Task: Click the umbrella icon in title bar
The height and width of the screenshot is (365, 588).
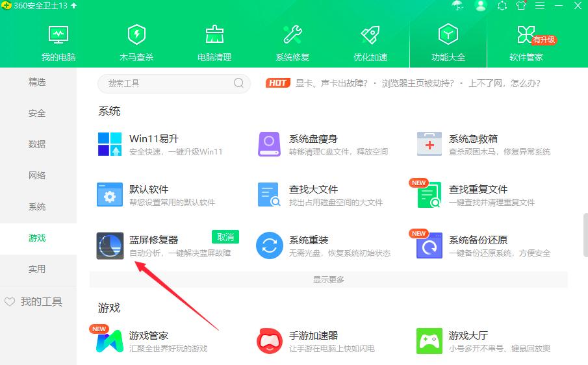Action: point(457,6)
